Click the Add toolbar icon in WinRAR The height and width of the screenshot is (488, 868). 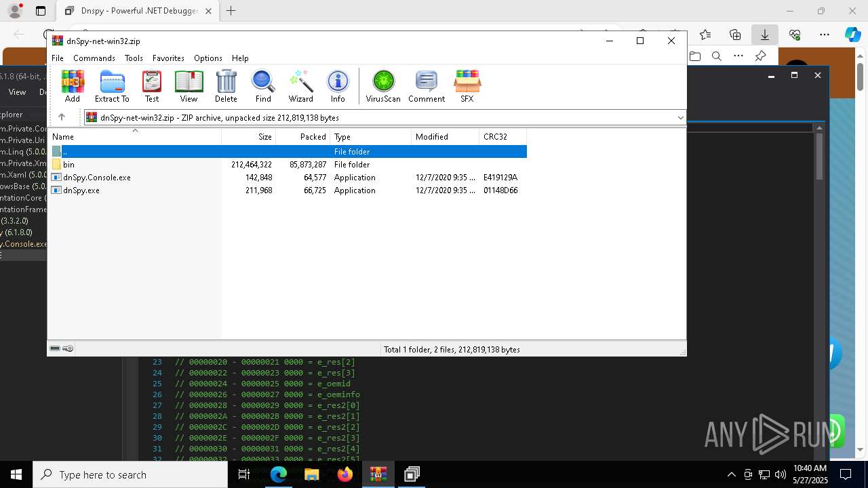(x=73, y=86)
